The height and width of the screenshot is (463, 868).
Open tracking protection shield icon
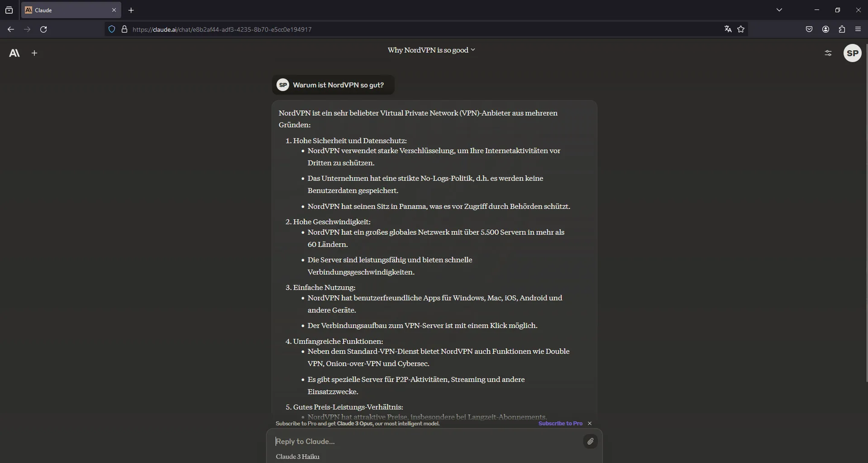click(112, 29)
